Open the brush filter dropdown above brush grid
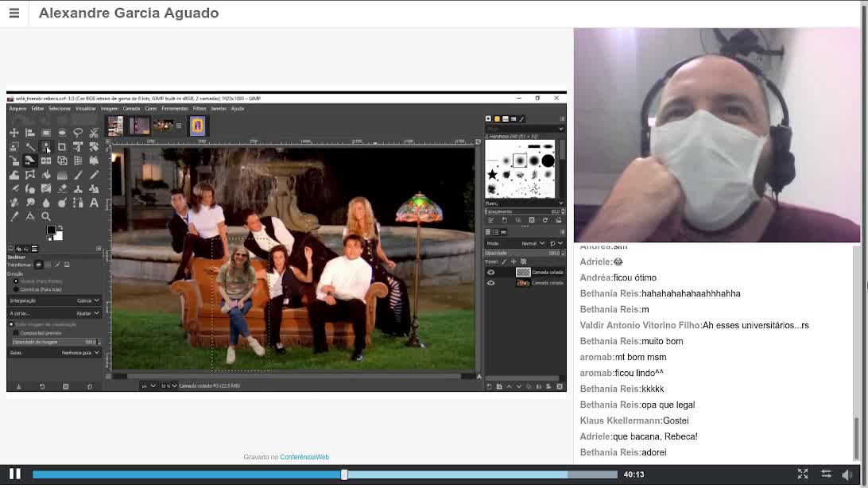 click(x=525, y=129)
